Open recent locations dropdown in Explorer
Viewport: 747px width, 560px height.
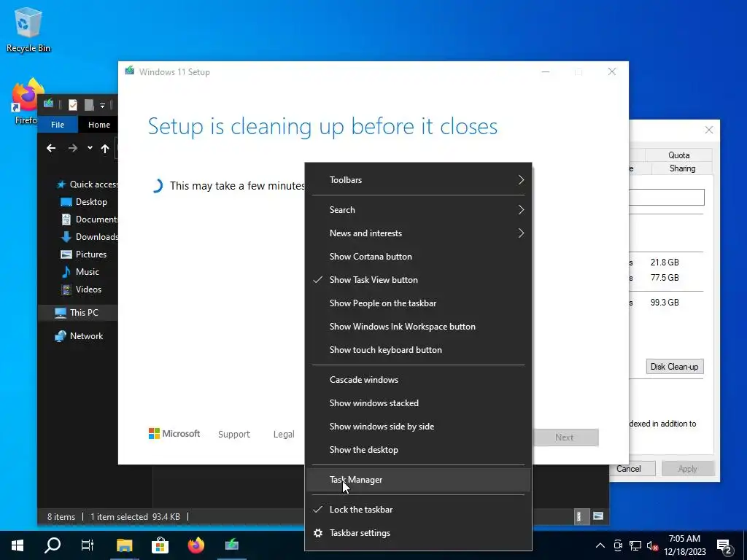(90, 148)
